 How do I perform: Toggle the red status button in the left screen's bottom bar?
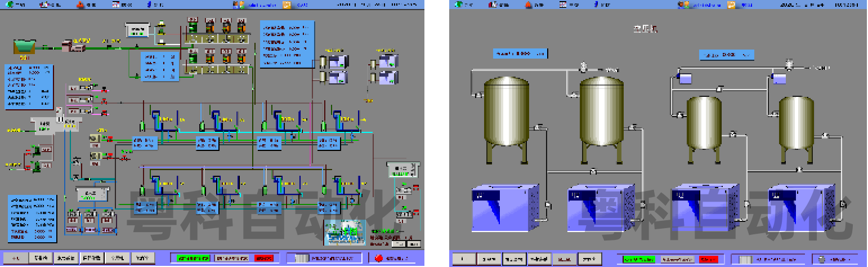pos(263,258)
